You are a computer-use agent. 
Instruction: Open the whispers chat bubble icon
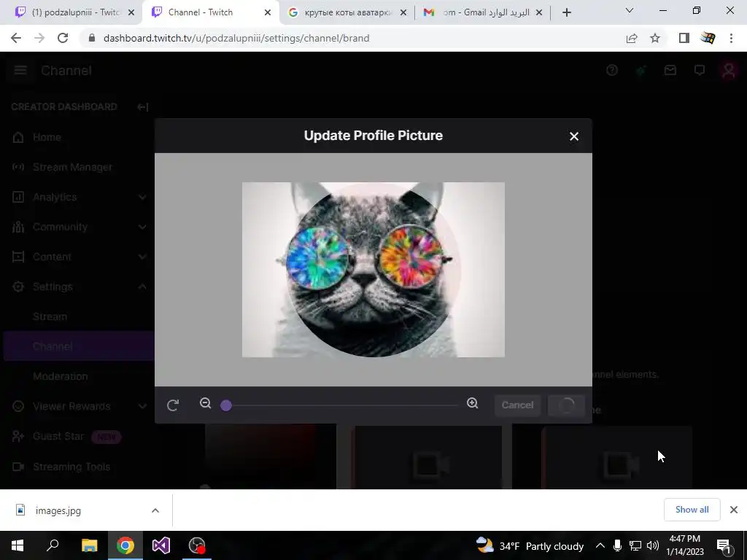point(700,71)
